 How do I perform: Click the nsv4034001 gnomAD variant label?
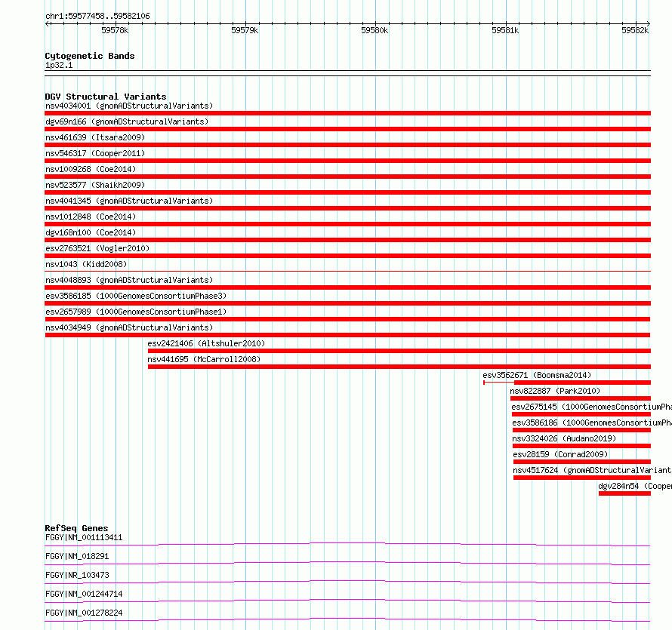[x=129, y=106]
